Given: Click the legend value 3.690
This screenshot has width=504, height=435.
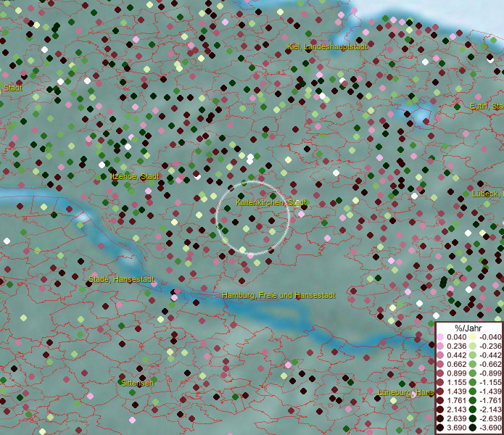Looking at the screenshot, I should coord(457,428).
